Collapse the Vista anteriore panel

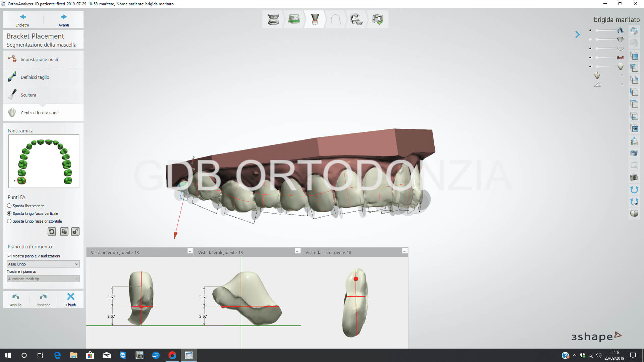pyautogui.click(x=190, y=251)
